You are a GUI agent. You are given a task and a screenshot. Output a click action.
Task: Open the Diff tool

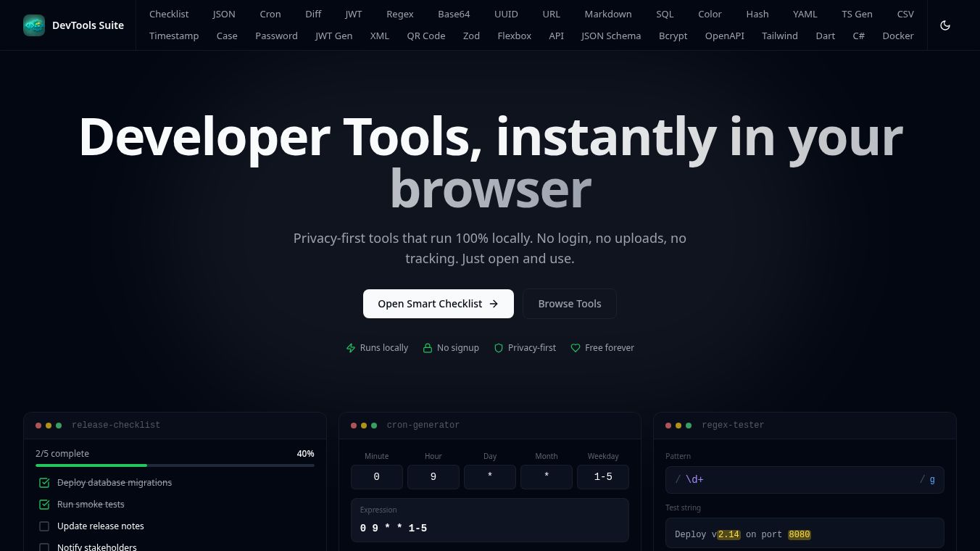pos(313,14)
